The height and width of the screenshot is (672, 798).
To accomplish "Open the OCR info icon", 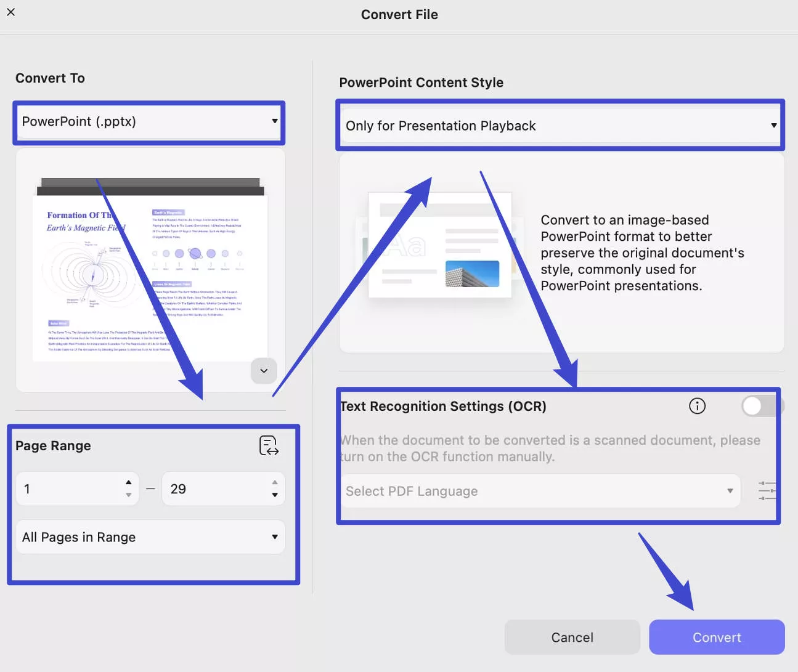I will tap(697, 406).
